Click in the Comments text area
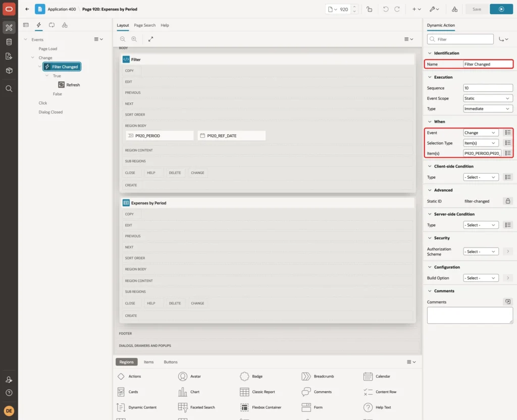The height and width of the screenshot is (420, 517). (470, 315)
